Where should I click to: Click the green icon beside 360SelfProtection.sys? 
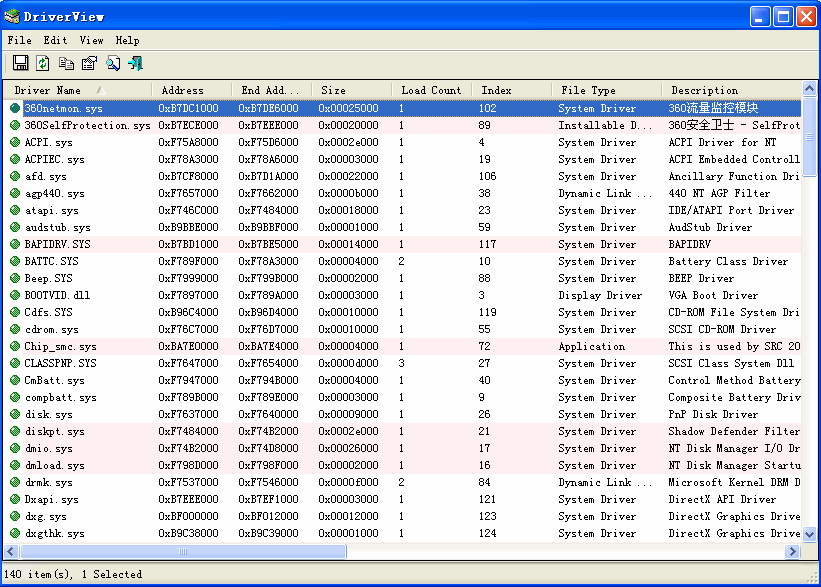pyautogui.click(x=15, y=125)
